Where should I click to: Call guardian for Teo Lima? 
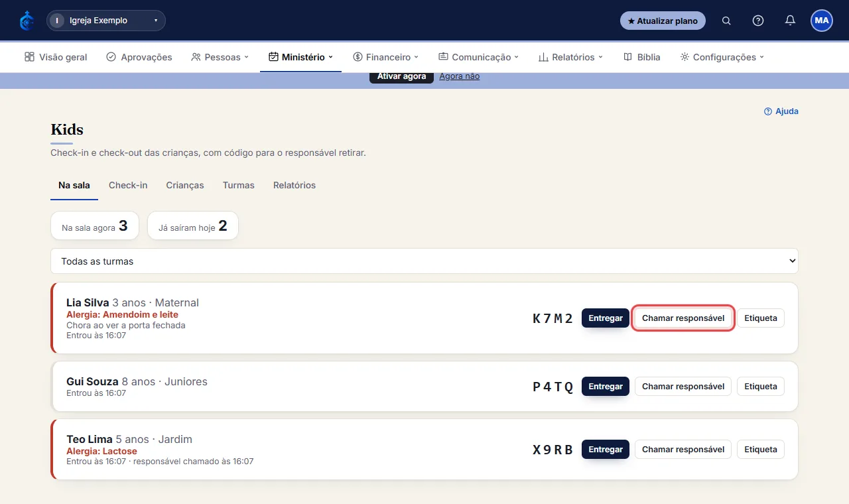coord(683,450)
